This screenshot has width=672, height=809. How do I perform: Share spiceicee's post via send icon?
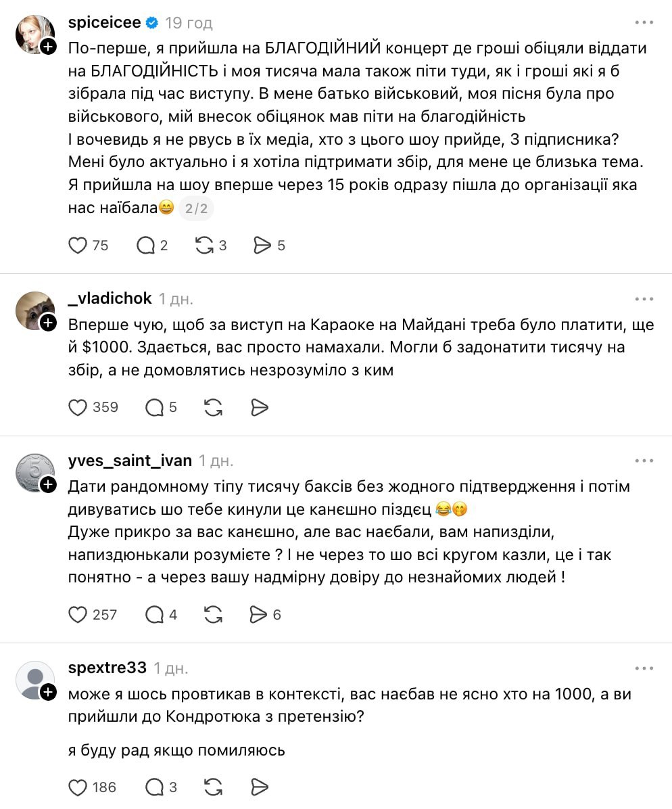tap(262, 246)
